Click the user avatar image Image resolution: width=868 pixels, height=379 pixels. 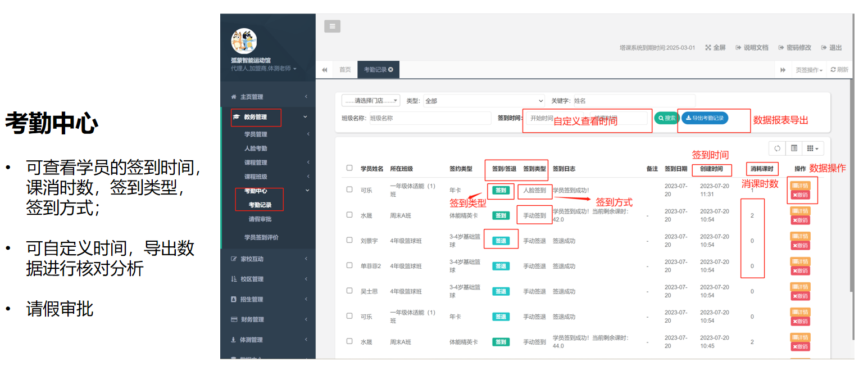tap(244, 41)
